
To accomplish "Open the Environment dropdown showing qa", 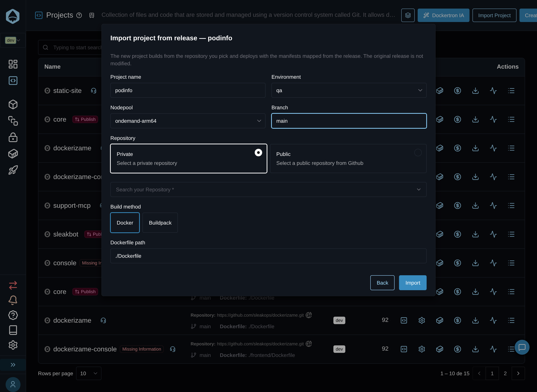I will click(349, 90).
